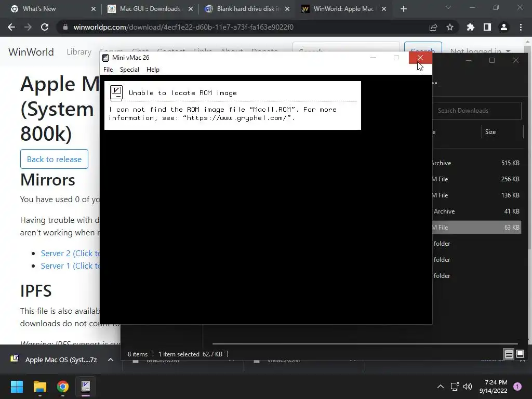Minimize the Mini vMac window
532x399 pixels.
[x=373, y=58]
